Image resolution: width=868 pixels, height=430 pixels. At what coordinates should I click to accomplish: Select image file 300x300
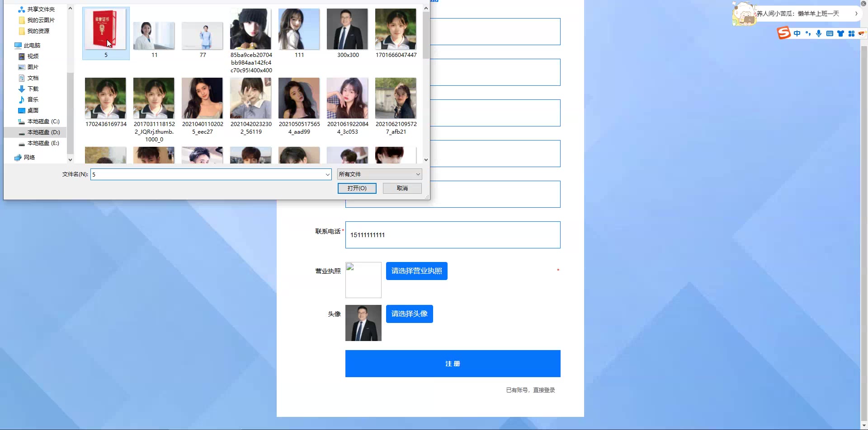[x=348, y=33]
